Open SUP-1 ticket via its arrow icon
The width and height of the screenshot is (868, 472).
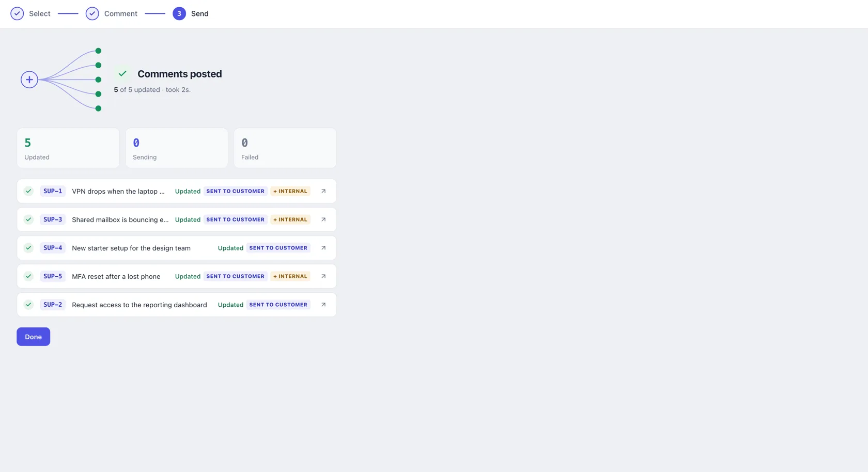point(323,191)
